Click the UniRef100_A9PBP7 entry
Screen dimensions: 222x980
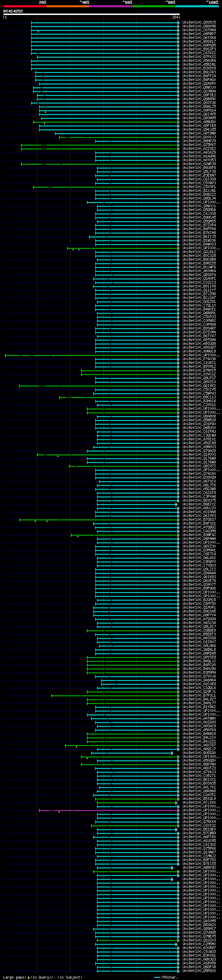pos(199,34)
